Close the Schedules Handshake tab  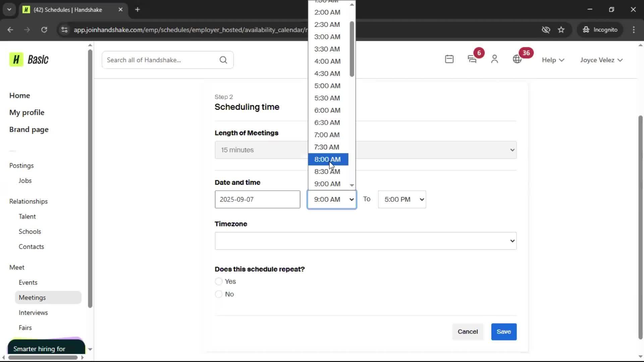coord(121,9)
